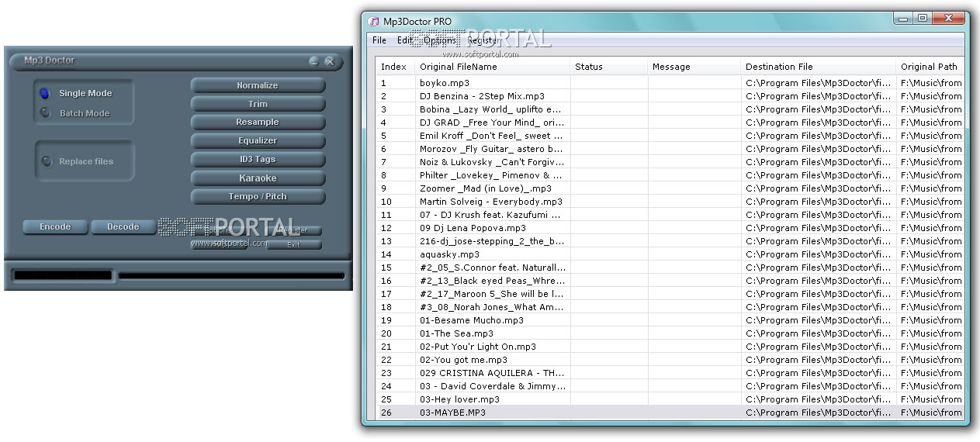Image resolution: width=980 pixels, height=442 pixels.
Task: Select DJ Benzina - 2Step Mix.mp3 row
Action: 670,96
